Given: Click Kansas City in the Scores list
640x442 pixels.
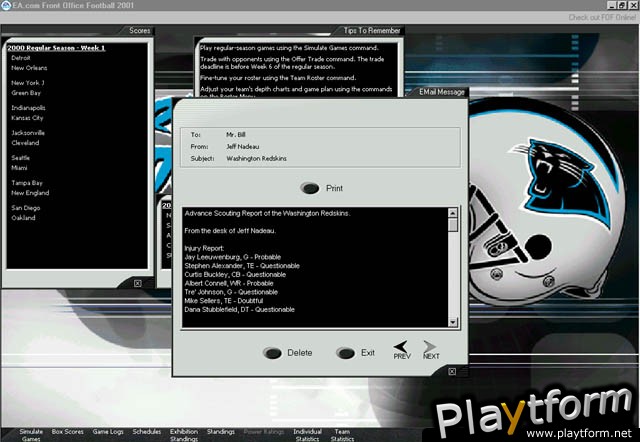Looking at the screenshot, I should [27, 118].
